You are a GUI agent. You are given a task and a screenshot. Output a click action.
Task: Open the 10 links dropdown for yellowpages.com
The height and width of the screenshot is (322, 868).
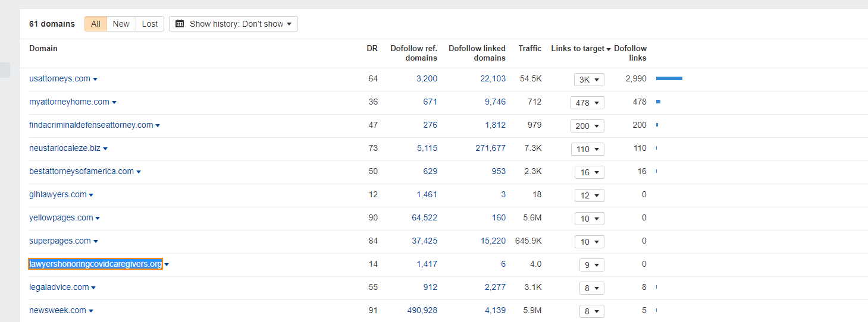tap(590, 218)
